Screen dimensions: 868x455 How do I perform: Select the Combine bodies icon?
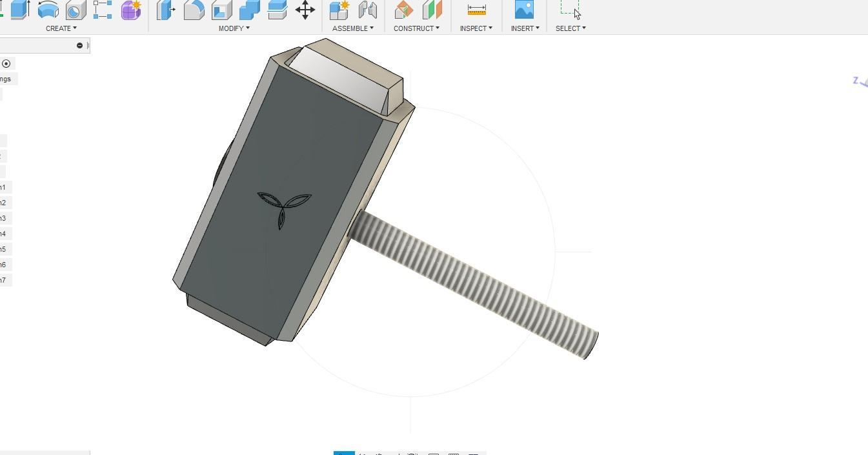249,10
